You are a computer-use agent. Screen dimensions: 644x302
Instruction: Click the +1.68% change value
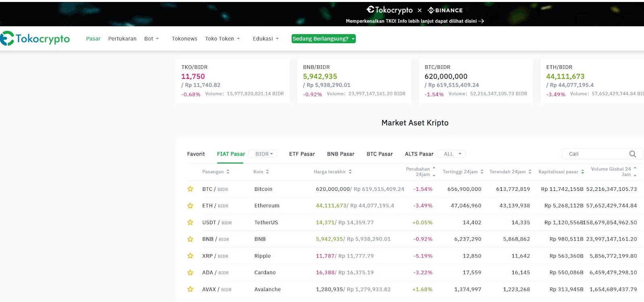(x=422, y=289)
